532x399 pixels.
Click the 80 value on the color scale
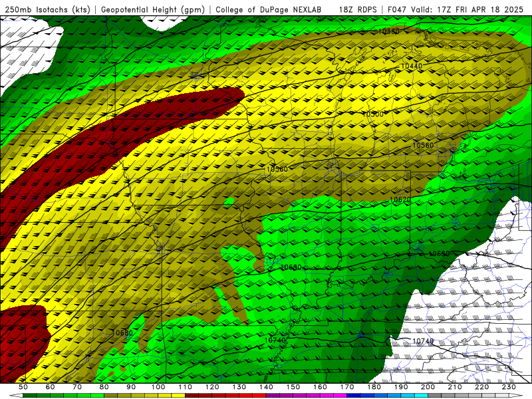104,387
